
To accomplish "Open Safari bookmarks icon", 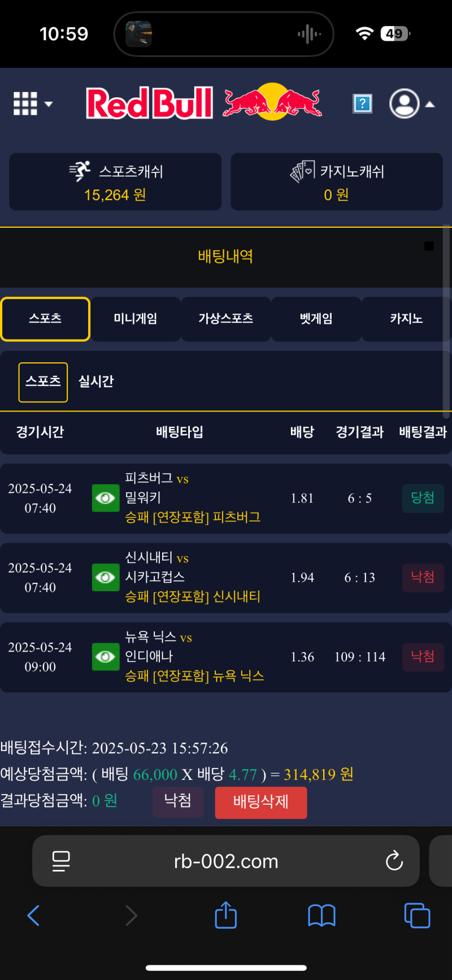I will (321, 915).
